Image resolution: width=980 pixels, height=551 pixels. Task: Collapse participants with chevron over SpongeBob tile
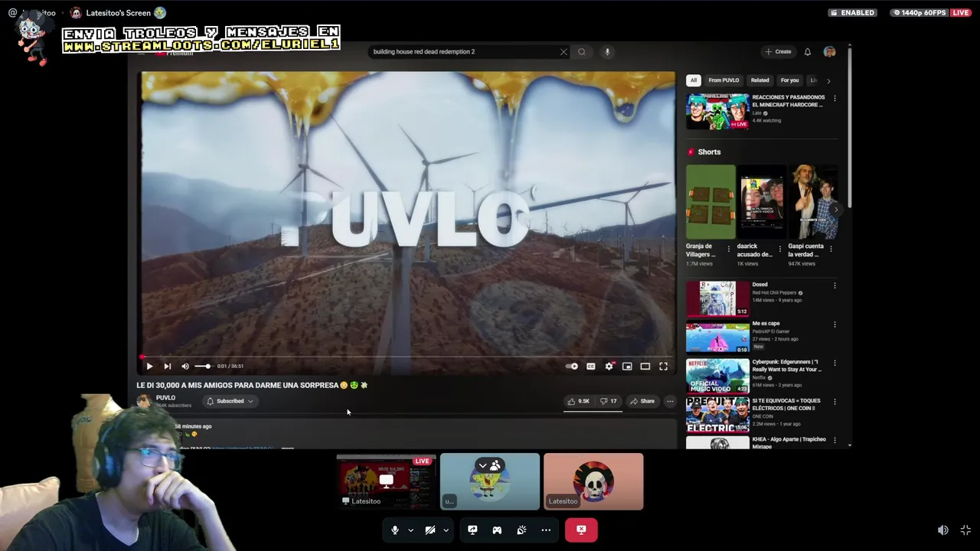click(x=482, y=466)
